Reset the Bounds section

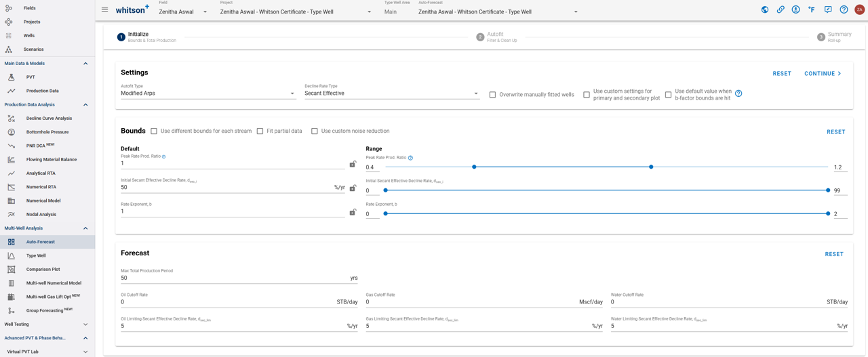[836, 132]
